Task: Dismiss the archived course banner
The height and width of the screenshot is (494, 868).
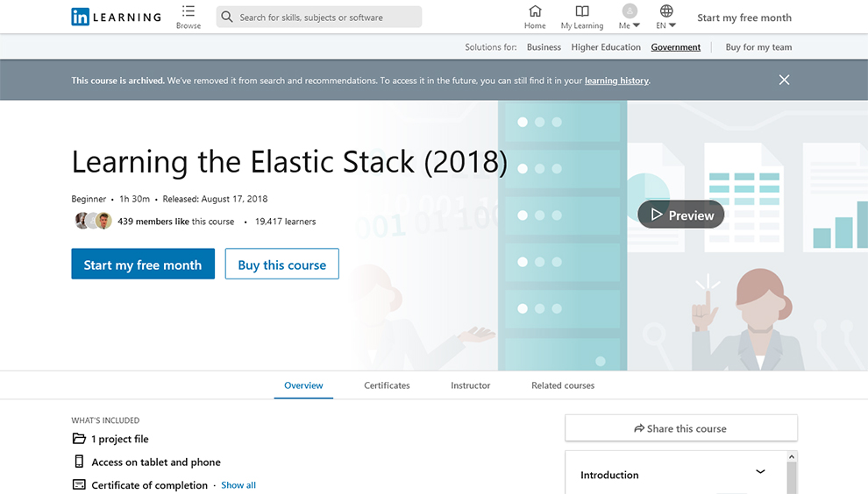Action: coord(784,81)
